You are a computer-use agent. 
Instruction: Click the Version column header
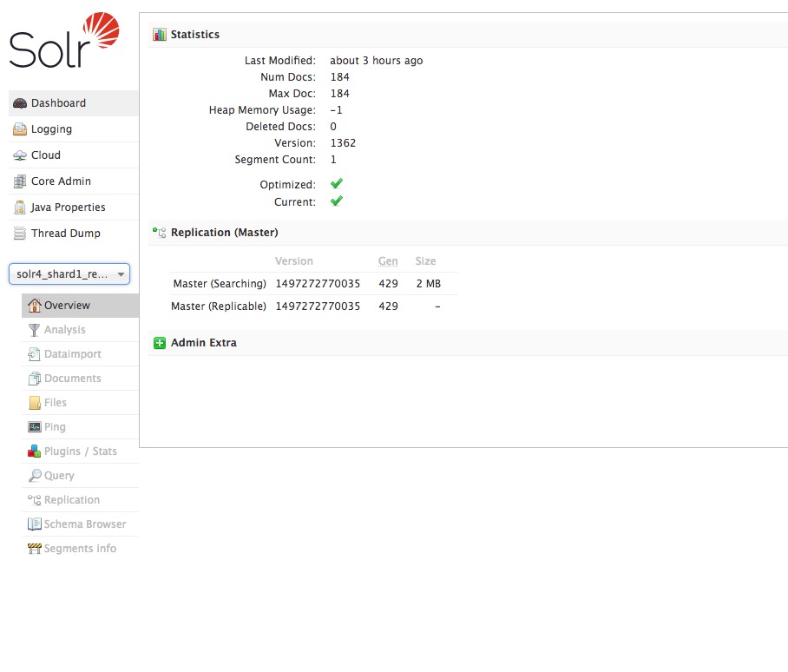[x=294, y=260]
